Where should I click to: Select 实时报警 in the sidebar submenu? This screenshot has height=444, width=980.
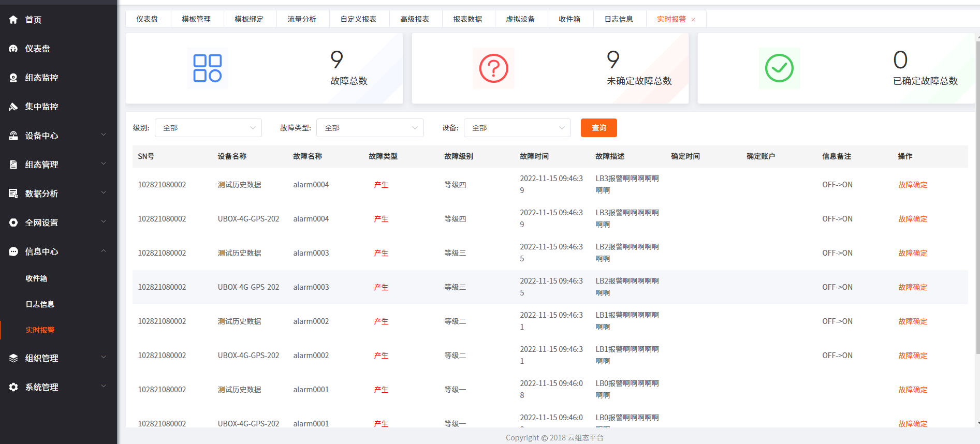tap(40, 330)
